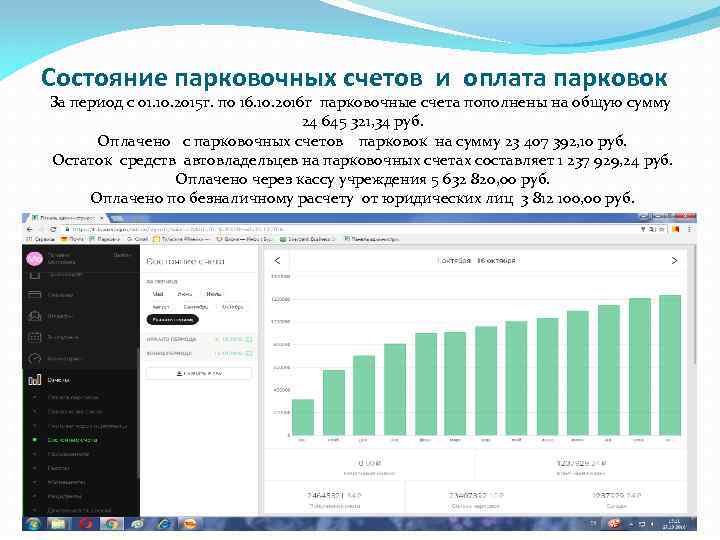Select the Июль period button
The width and height of the screenshot is (720, 540).
click(x=214, y=294)
